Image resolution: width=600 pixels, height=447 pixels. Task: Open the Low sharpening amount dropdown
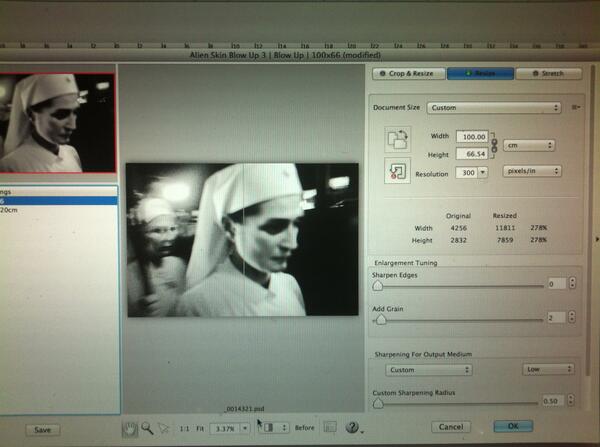(x=548, y=369)
